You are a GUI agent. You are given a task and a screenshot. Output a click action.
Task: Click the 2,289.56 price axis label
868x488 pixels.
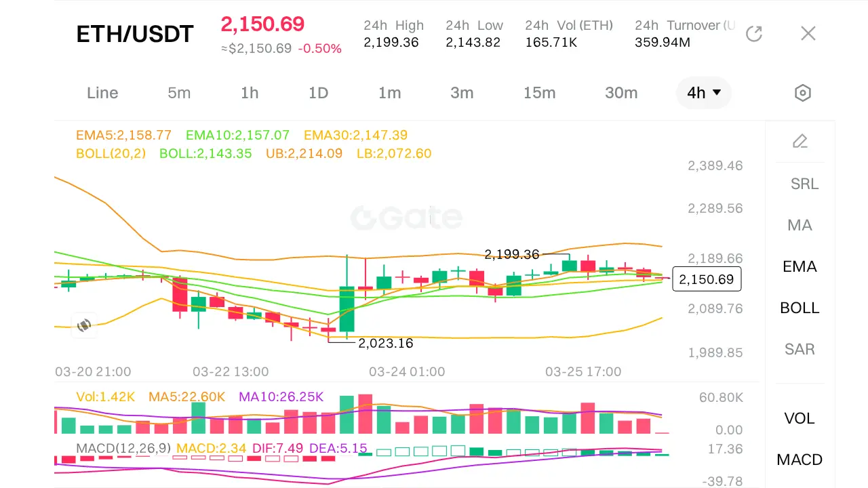point(715,209)
